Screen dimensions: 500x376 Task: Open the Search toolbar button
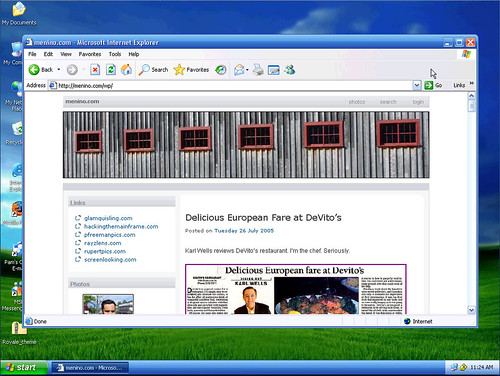(x=153, y=70)
